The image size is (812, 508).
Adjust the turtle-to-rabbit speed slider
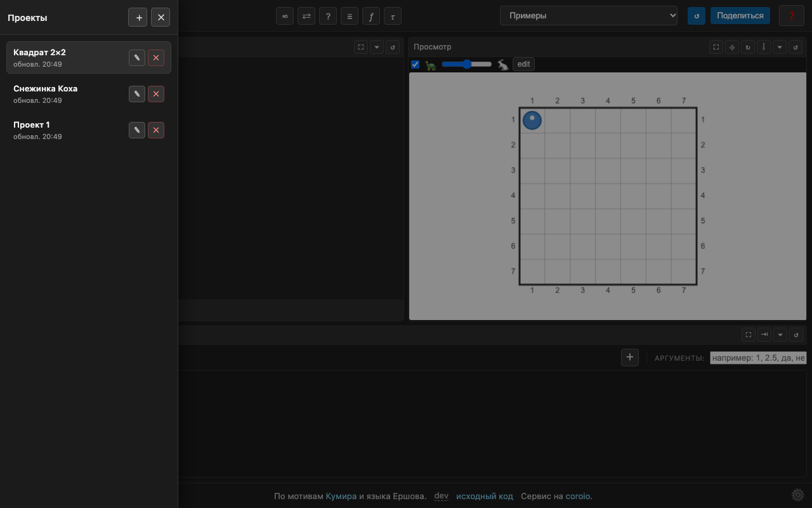[x=467, y=64]
